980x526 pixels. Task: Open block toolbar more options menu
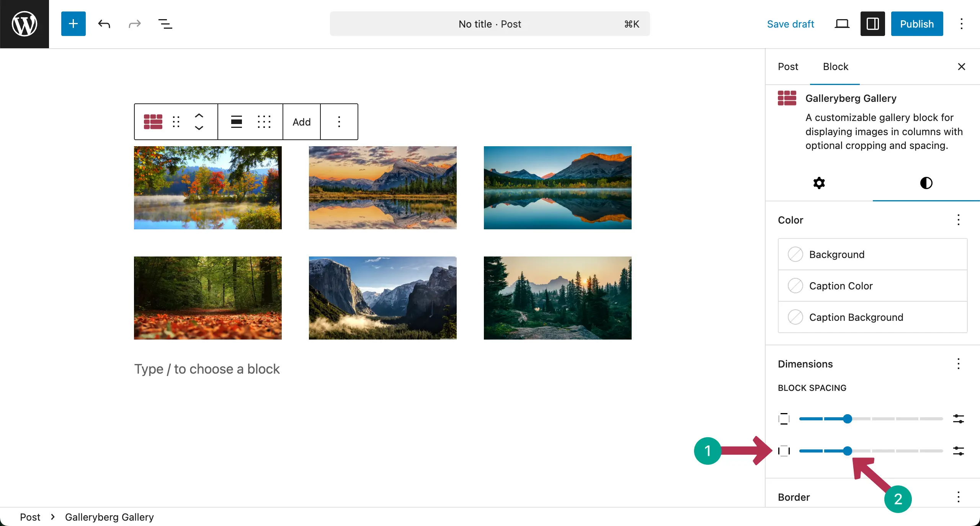339,122
